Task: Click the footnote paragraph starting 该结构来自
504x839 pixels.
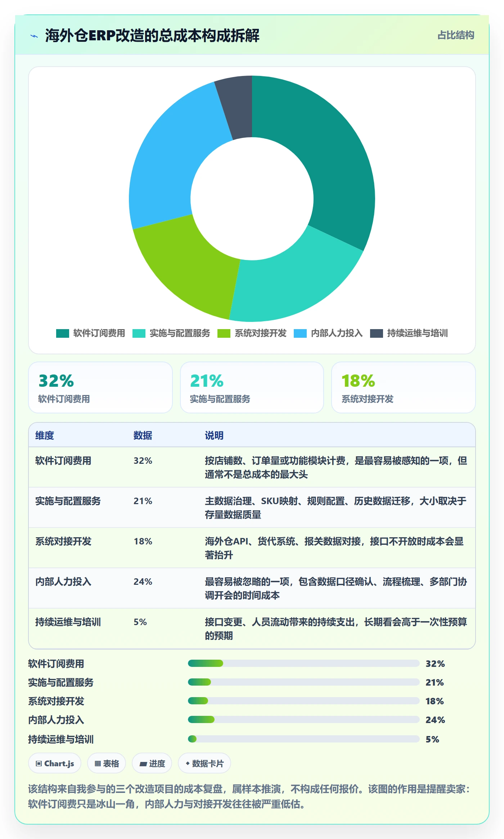Action: (249, 797)
